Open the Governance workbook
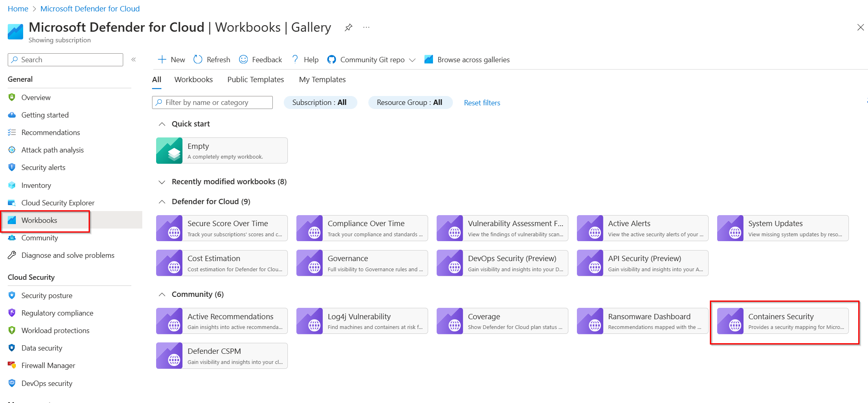Viewport: 868px width, 403px height. (362, 263)
